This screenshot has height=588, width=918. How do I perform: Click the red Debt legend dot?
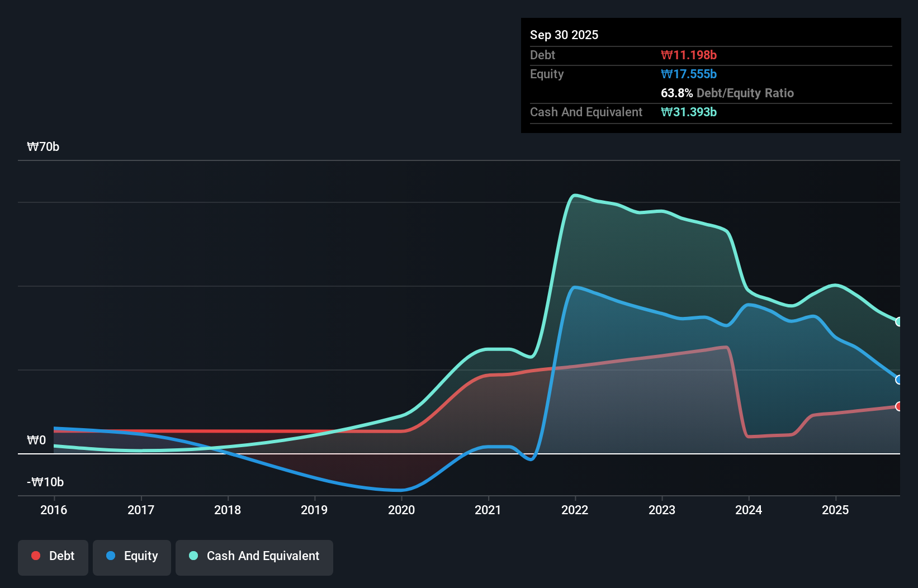click(35, 556)
